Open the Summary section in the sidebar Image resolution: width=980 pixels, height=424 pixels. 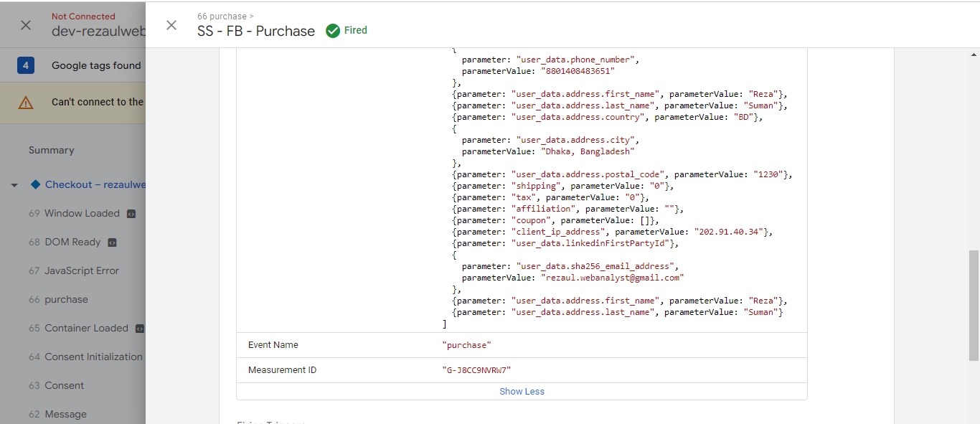click(x=52, y=150)
